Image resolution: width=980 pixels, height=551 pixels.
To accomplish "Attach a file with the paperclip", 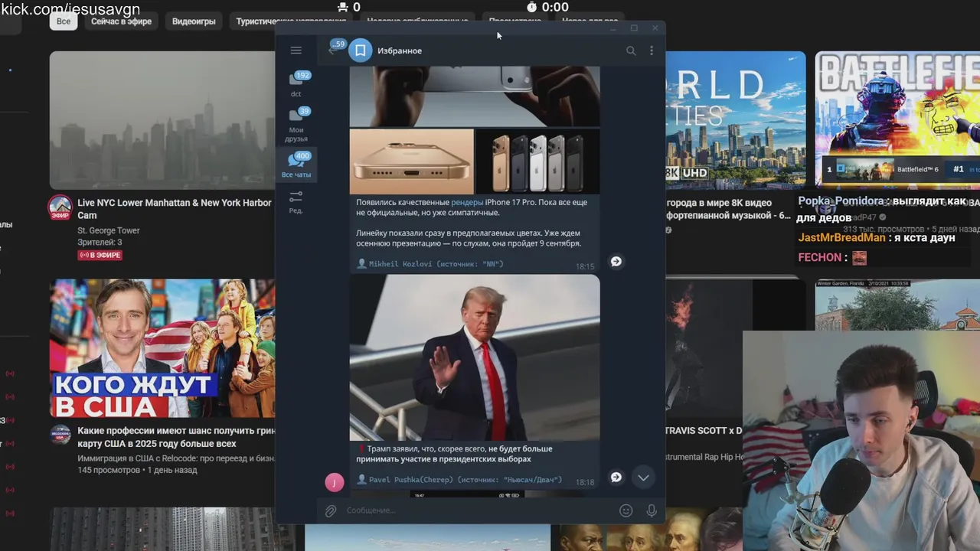I will 331,510.
